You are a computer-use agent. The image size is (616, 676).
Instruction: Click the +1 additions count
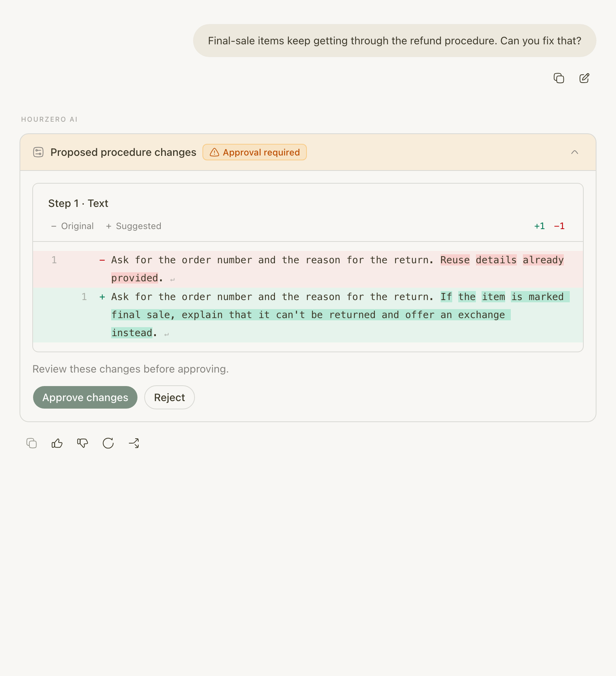tap(539, 226)
